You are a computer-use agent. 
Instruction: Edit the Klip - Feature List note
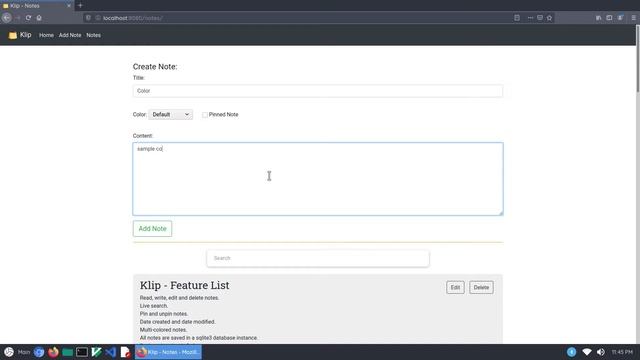455,287
